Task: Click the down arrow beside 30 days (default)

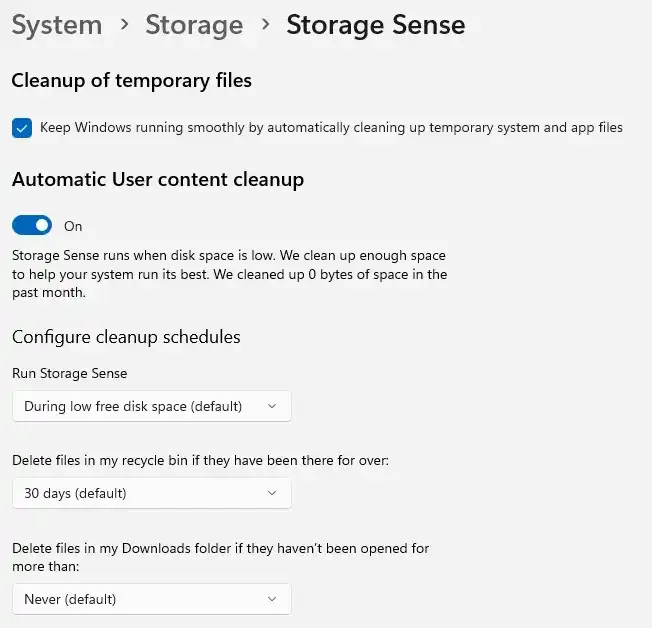Action: pyautogui.click(x=271, y=493)
